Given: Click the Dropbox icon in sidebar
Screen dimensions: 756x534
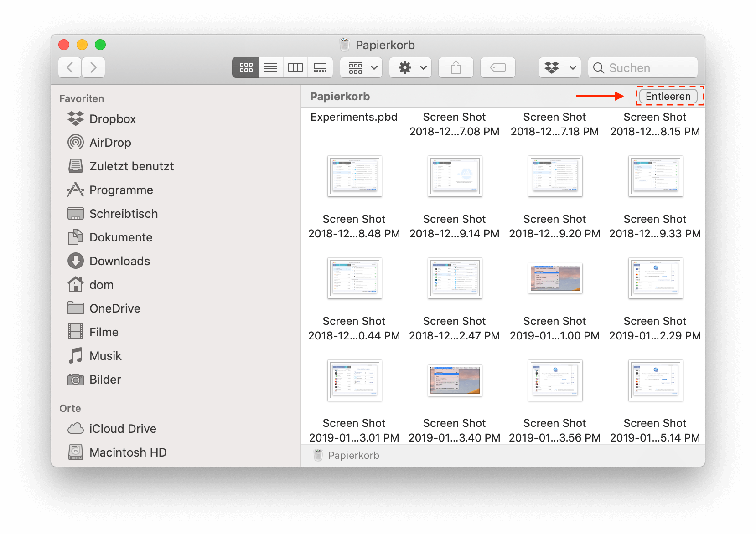Looking at the screenshot, I should [x=76, y=118].
